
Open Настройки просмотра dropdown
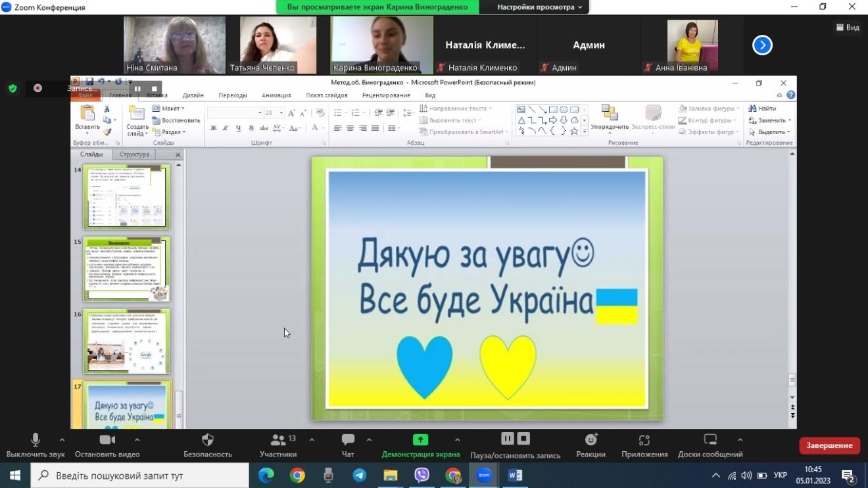[x=540, y=7]
